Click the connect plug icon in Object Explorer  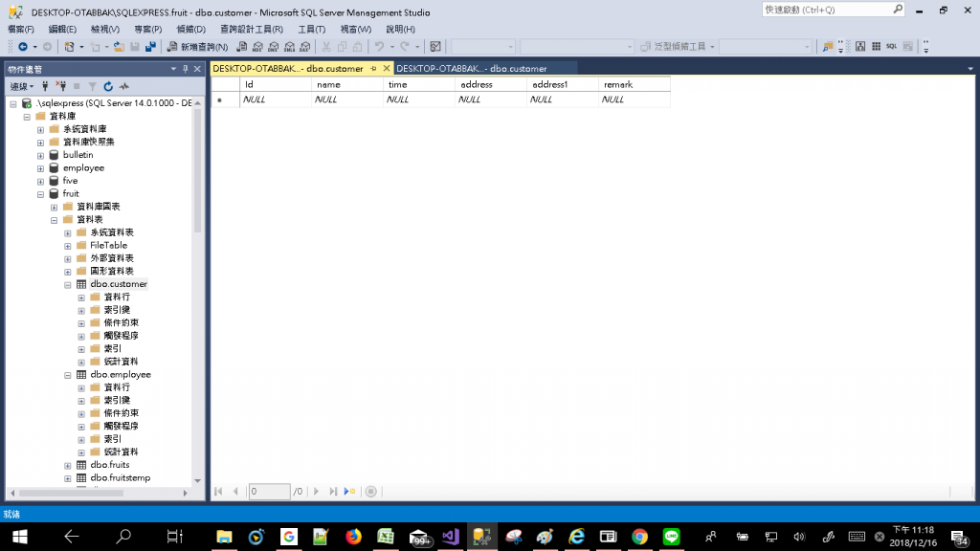point(45,86)
